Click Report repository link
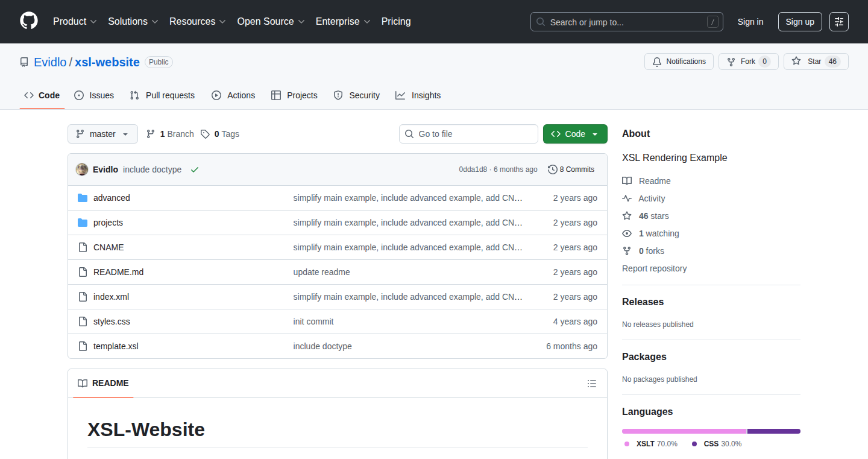Screen dimensions: 868x459 654,268
